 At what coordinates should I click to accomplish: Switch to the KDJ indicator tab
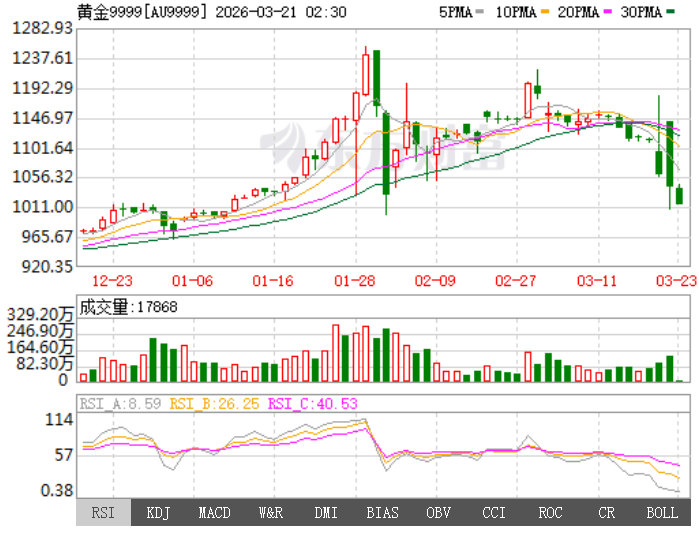pos(158,513)
